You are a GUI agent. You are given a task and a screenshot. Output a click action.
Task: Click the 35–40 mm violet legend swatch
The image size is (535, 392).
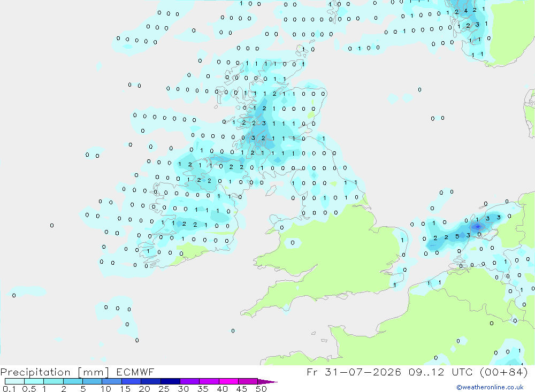209,381
